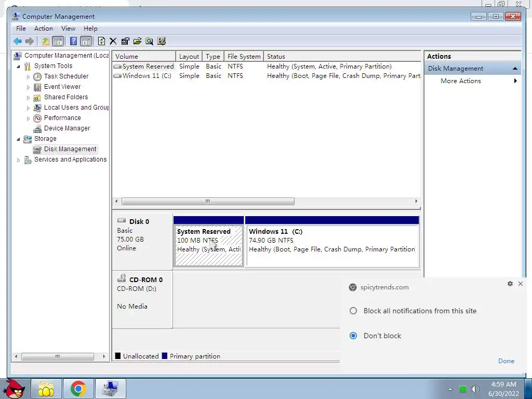Click the last toolbar settings-view icon
Viewport: 532px width, 399px height.
click(162, 42)
